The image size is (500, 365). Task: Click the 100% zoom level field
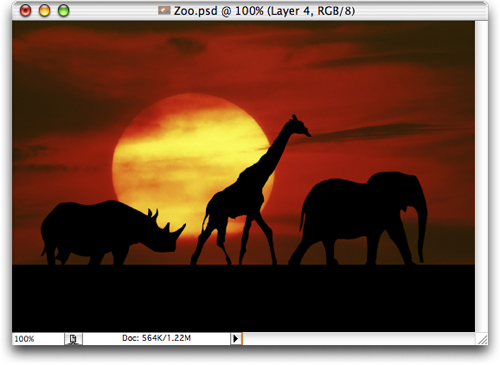[38, 339]
